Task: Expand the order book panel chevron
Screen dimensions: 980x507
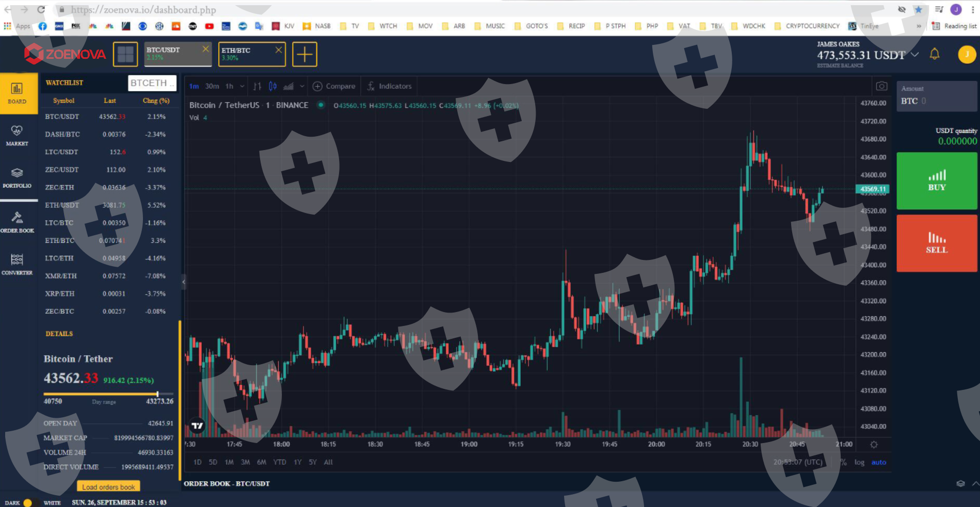Action: (975, 483)
